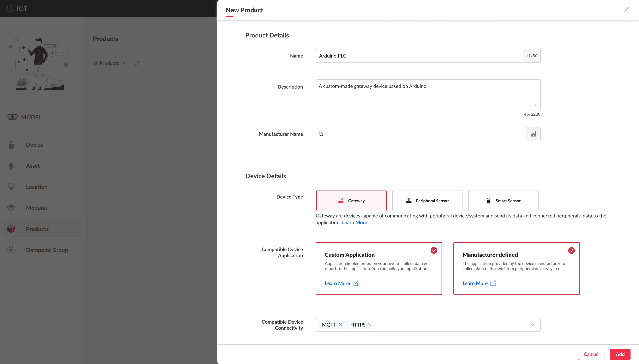Select the Smart Sensor device type
The image size is (639, 364).
(x=503, y=201)
